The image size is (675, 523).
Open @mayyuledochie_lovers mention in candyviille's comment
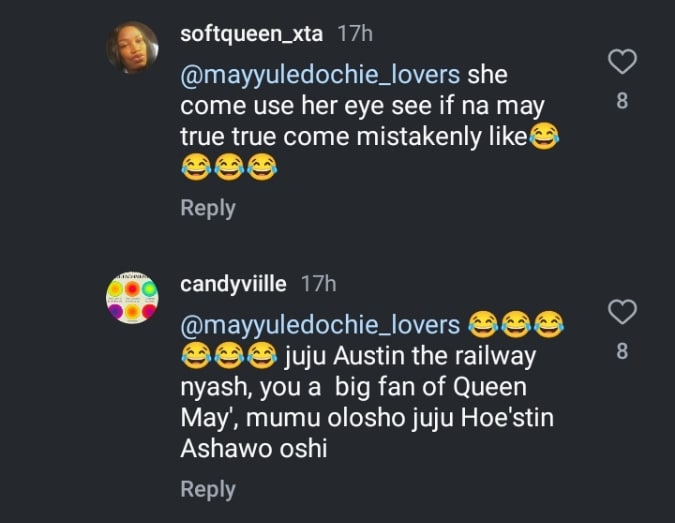[x=320, y=325]
